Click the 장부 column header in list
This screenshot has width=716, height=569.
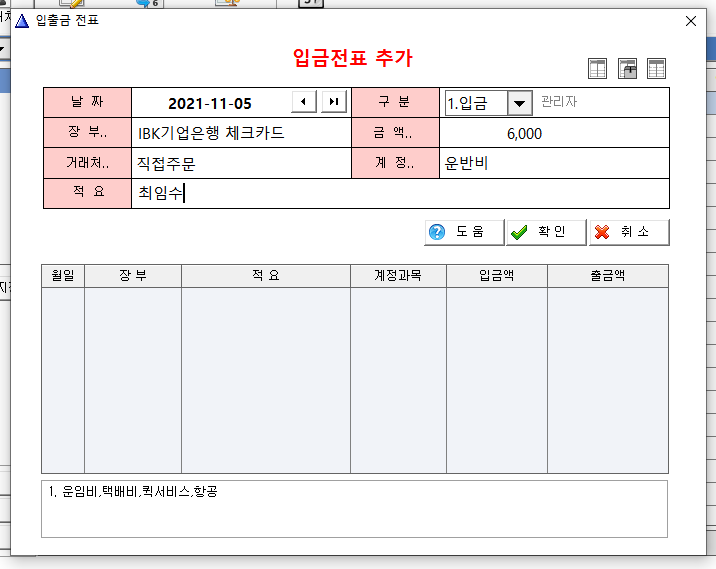coord(133,275)
